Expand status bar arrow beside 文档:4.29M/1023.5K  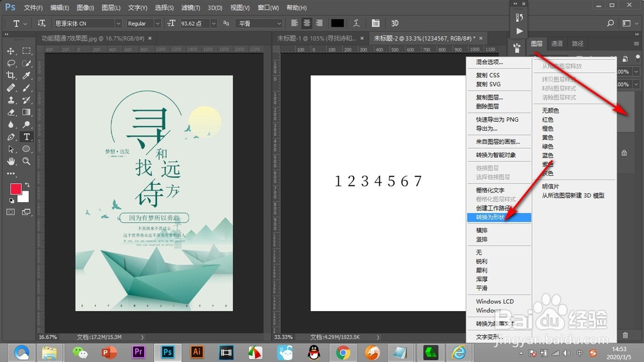378,337
